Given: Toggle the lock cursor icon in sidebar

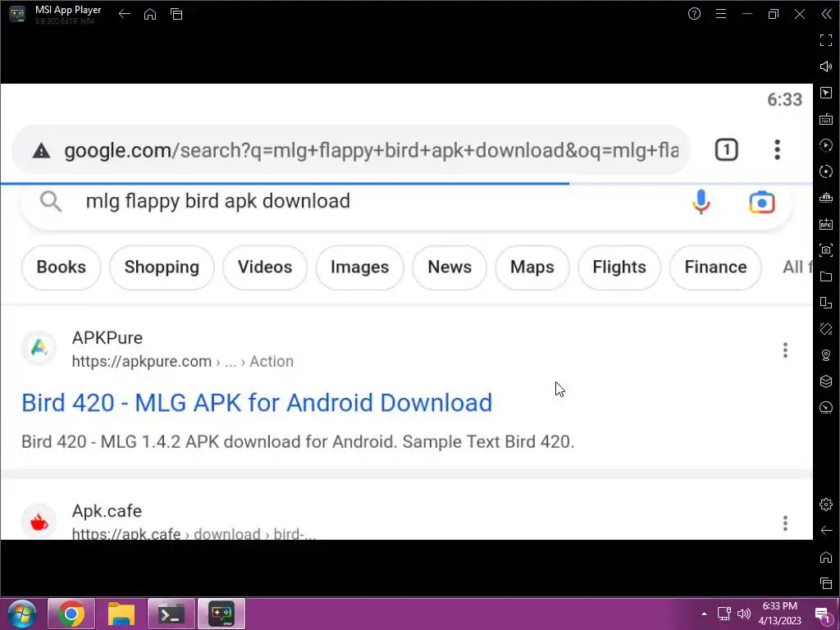Looking at the screenshot, I should [825, 93].
